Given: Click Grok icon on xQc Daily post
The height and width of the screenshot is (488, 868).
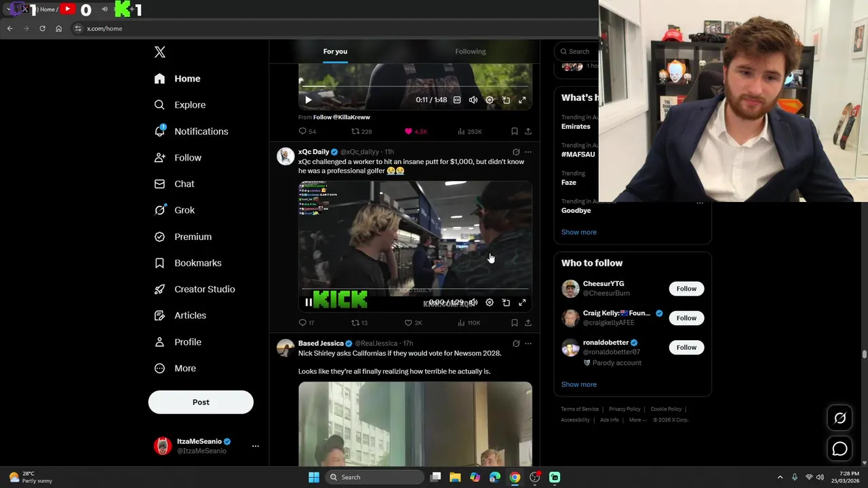Looking at the screenshot, I should tap(516, 152).
